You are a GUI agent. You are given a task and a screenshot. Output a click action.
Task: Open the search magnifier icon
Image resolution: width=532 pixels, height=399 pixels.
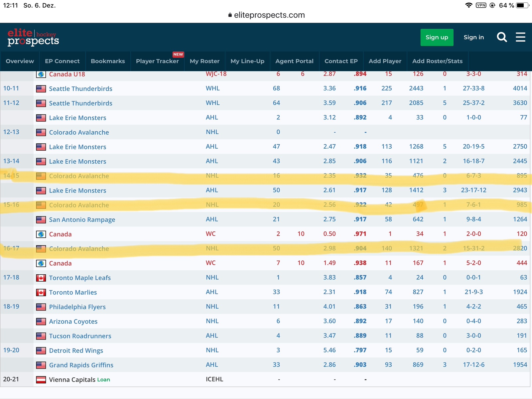[502, 37]
